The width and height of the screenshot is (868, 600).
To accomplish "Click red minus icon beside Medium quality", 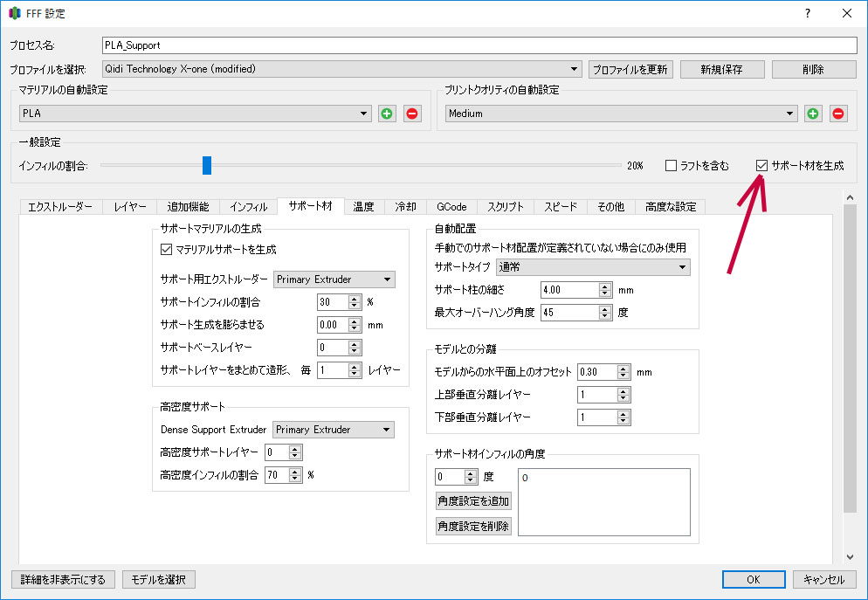I will pos(838,114).
